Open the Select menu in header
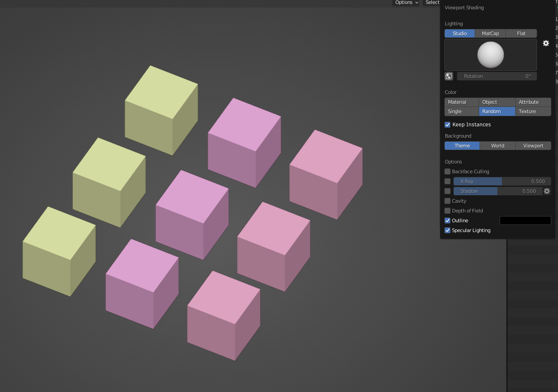Image resolution: width=558 pixels, height=392 pixels. 431,3
